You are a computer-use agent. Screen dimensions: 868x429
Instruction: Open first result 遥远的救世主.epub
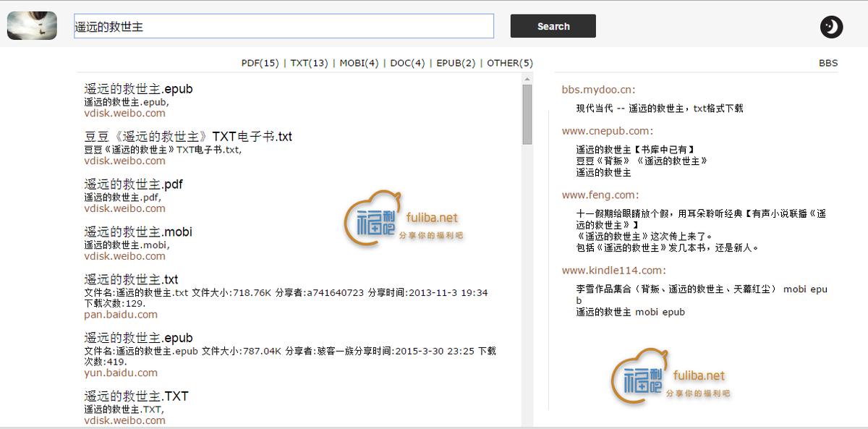(x=138, y=89)
